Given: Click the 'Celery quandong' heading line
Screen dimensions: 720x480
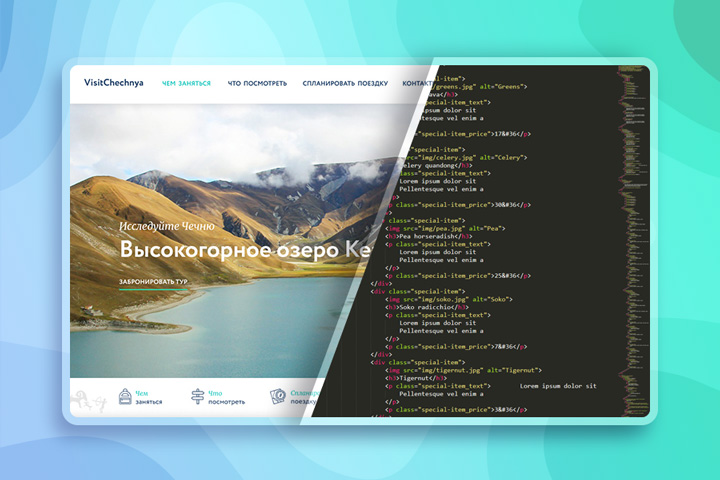Looking at the screenshot, I should tap(436, 165).
